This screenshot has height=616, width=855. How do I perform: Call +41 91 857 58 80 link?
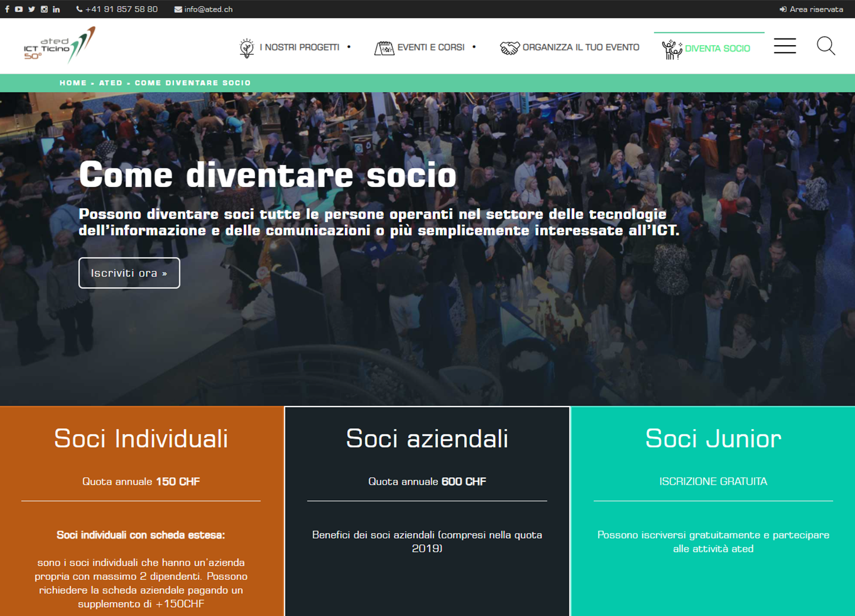click(x=122, y=9)
